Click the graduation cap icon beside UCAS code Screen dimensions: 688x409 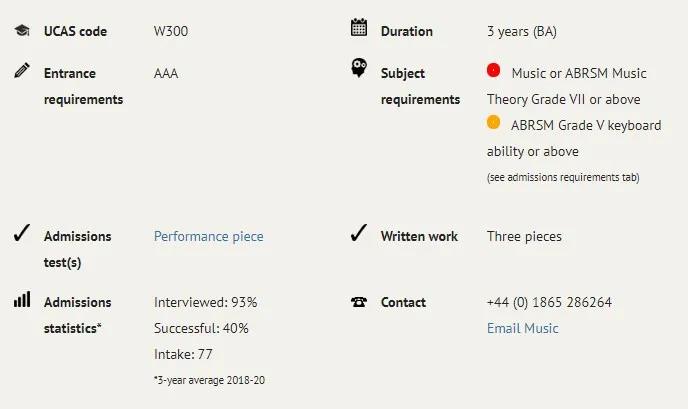tap(22, 31)
